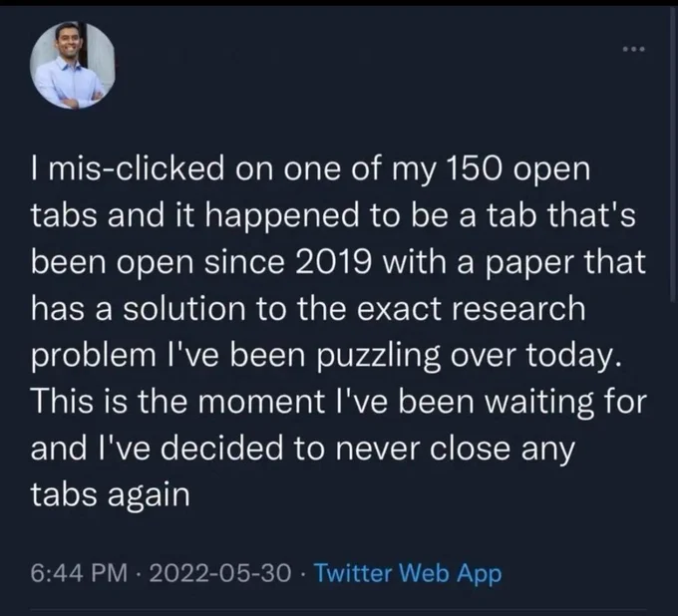678x616 pixels.
Task: Click the word "solution" in the tweet
Action: [x=184, y=309]
